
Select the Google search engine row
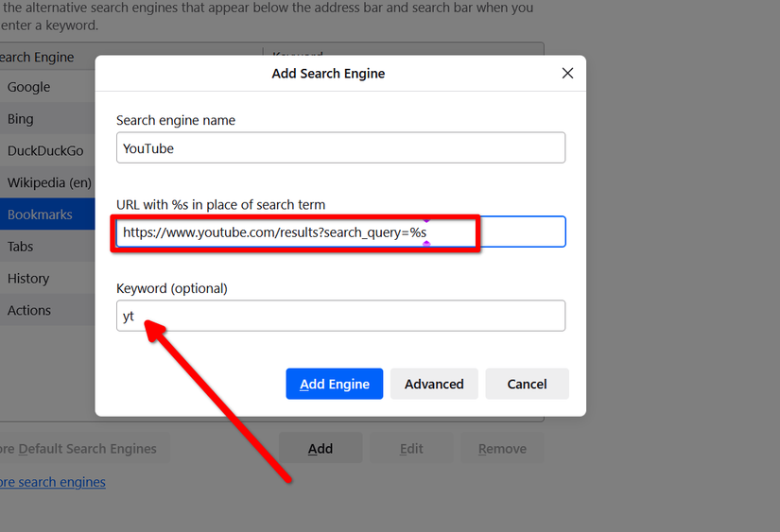point(47,87)
